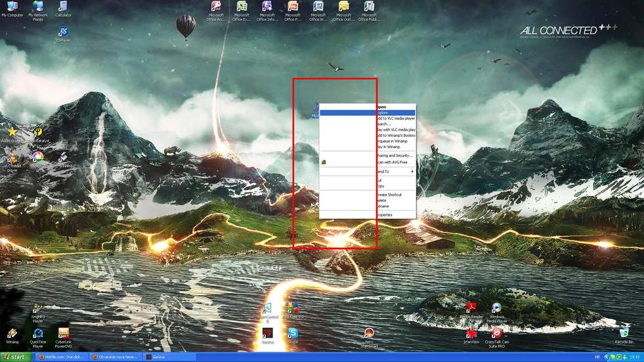
Task: Choose Scan with AVG Free
Action: point(368,163)
